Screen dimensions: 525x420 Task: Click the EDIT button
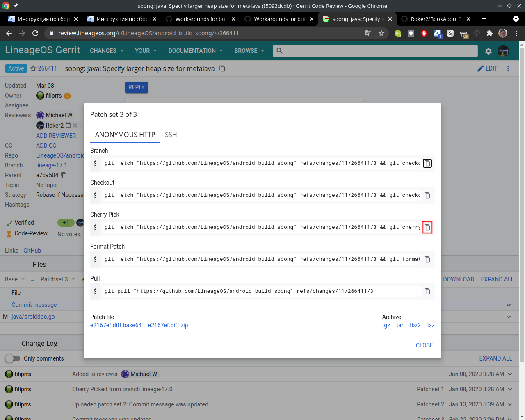(x=487, y=68)
